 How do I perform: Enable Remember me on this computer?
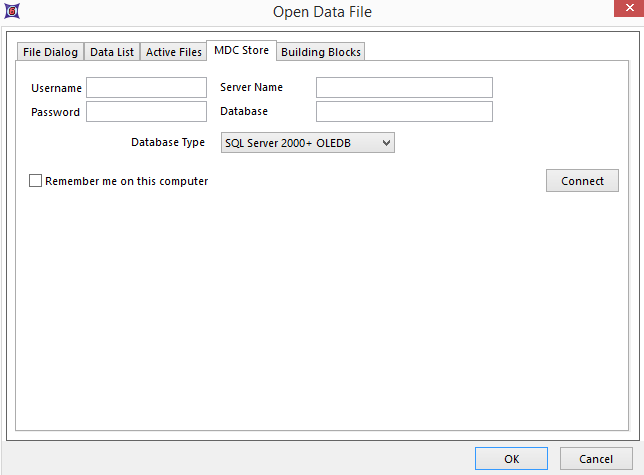37,181
